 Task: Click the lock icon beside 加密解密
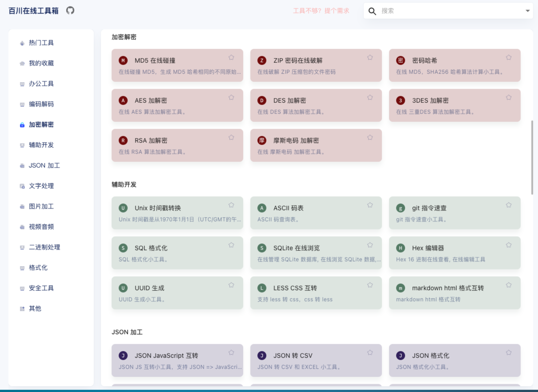22,125
